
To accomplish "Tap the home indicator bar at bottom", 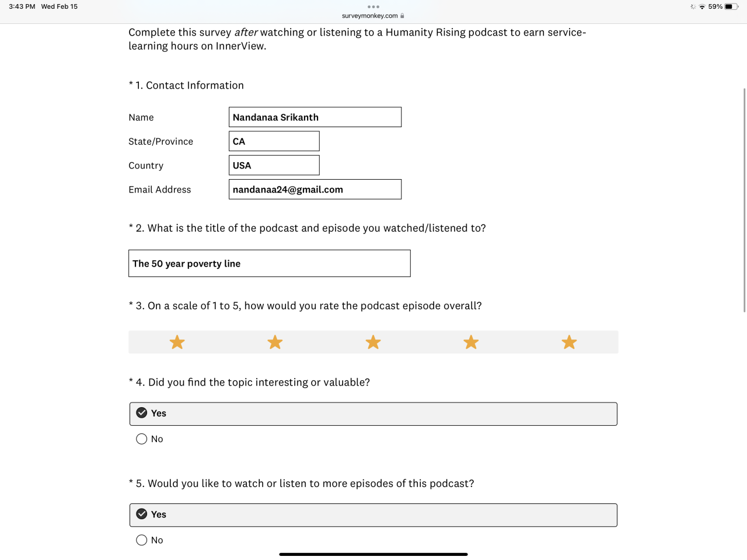I will click(x=373, y=554).
